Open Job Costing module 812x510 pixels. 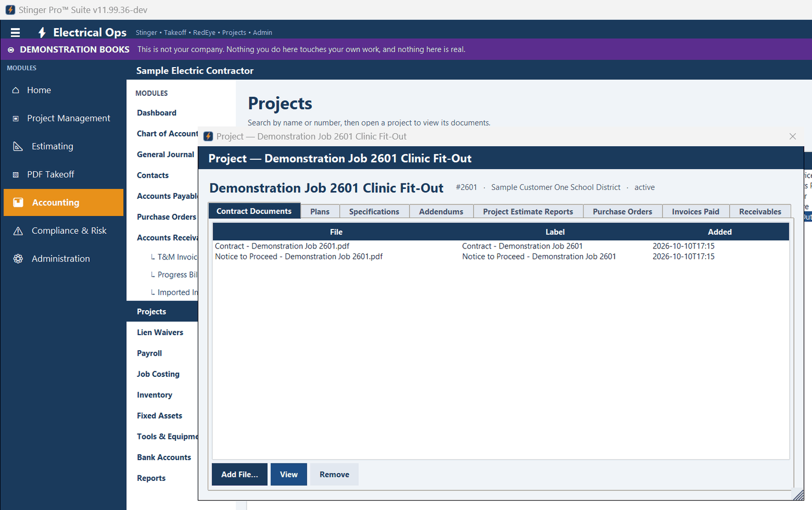click(158, 374)
